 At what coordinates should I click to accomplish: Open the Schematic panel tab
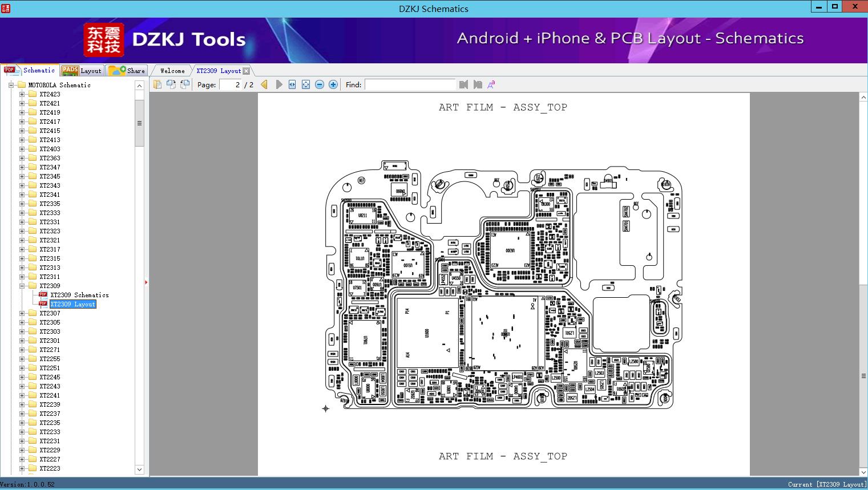tap(30, 70)
